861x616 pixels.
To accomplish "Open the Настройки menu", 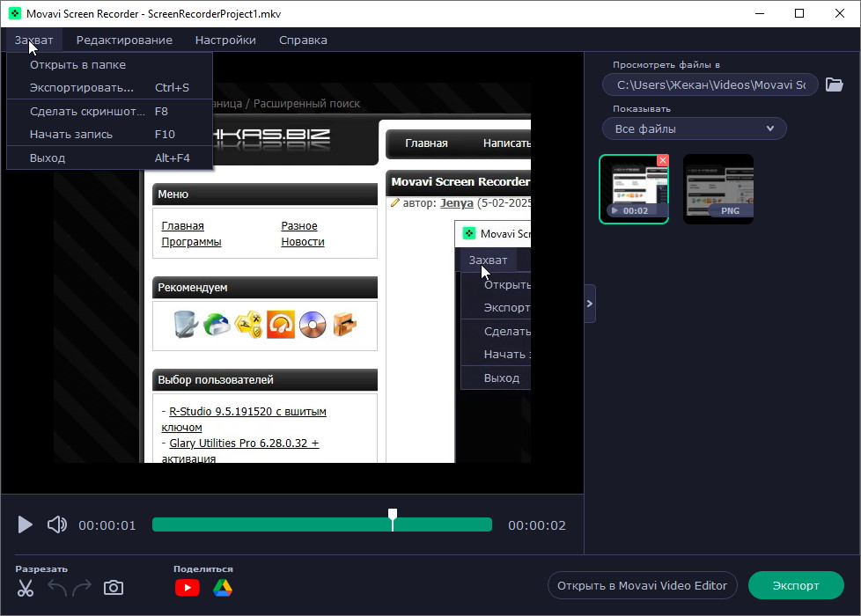I will tap(225, 40).
